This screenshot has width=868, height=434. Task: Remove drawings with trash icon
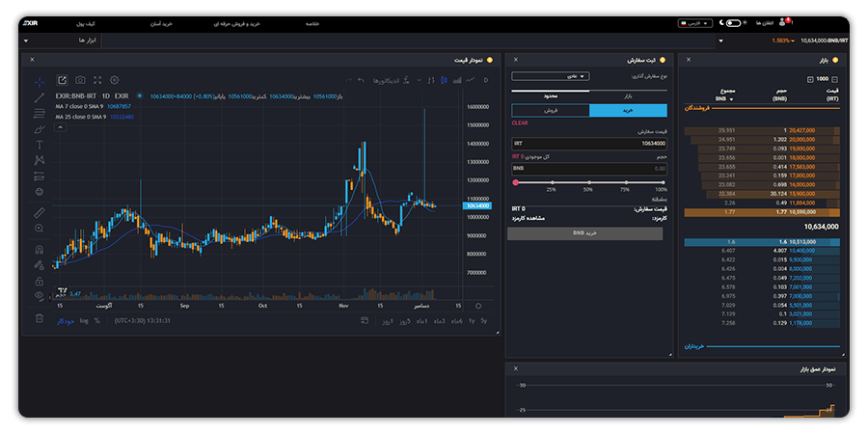[x=40, y=317]
